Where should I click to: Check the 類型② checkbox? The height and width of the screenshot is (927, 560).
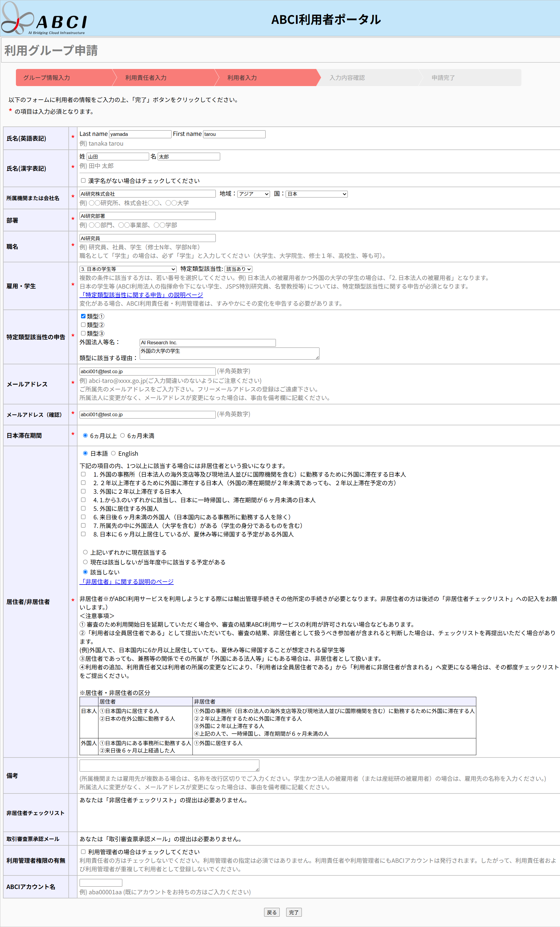pyautogui.click(x=83, y=325)
